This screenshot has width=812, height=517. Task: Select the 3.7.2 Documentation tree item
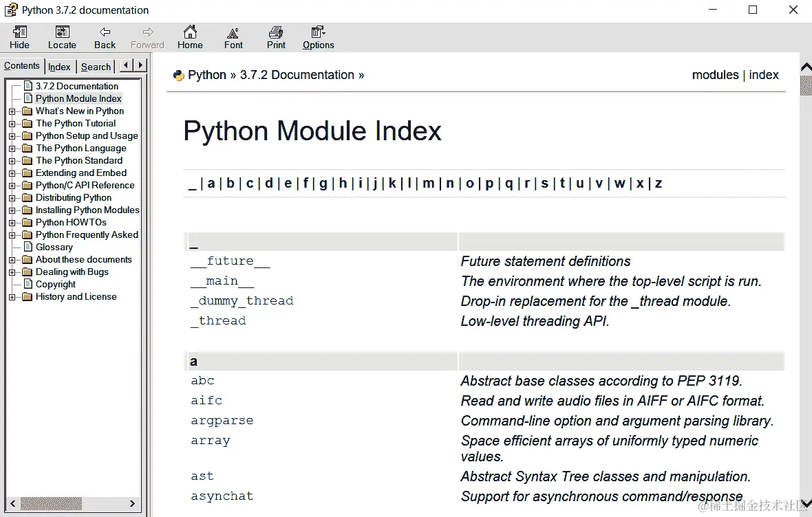[76, 86]
